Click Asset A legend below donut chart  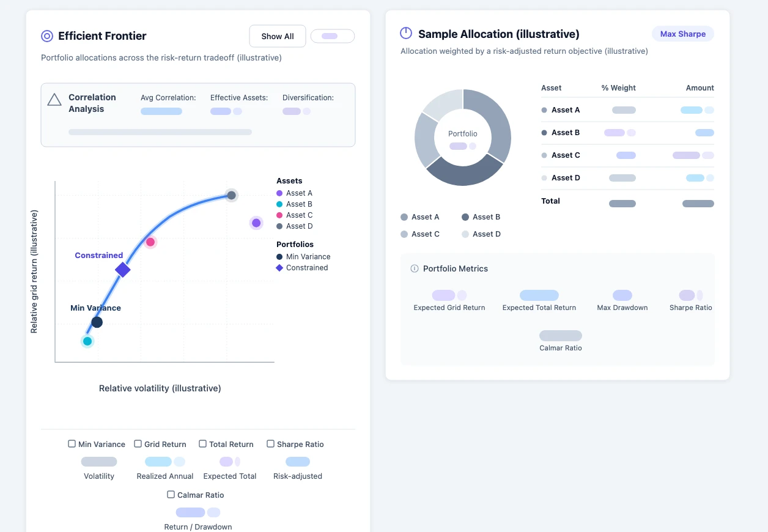(x=420, y=217)
